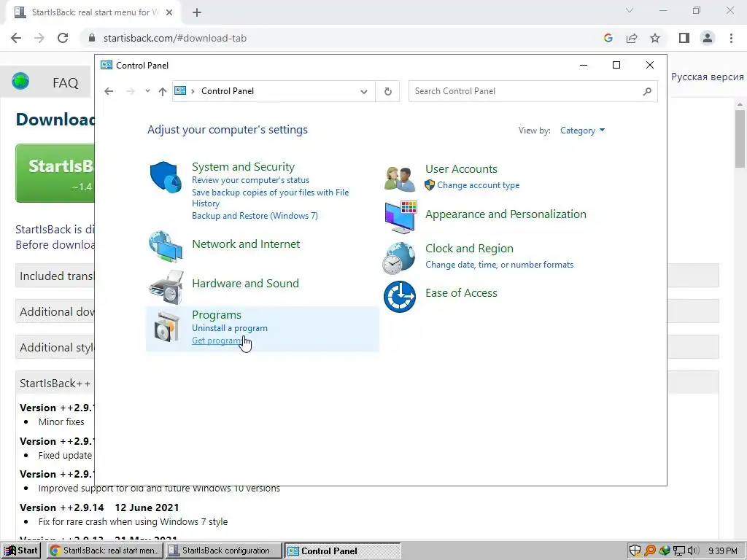Open Chrome profile avatar

click(x=708, y=38)
